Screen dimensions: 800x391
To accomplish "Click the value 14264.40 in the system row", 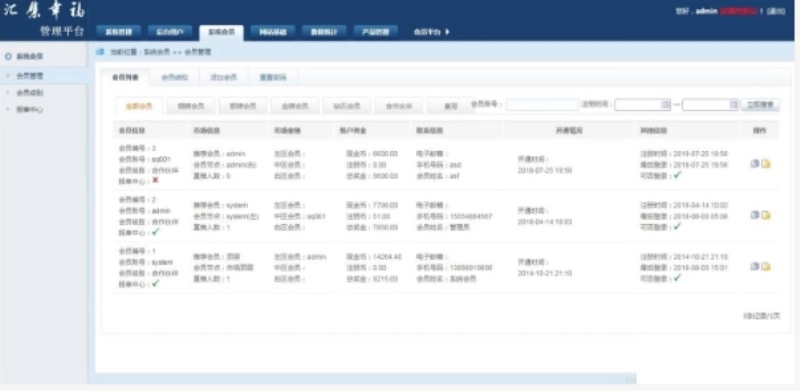I will pyautogui.click(x=387, y=257).
